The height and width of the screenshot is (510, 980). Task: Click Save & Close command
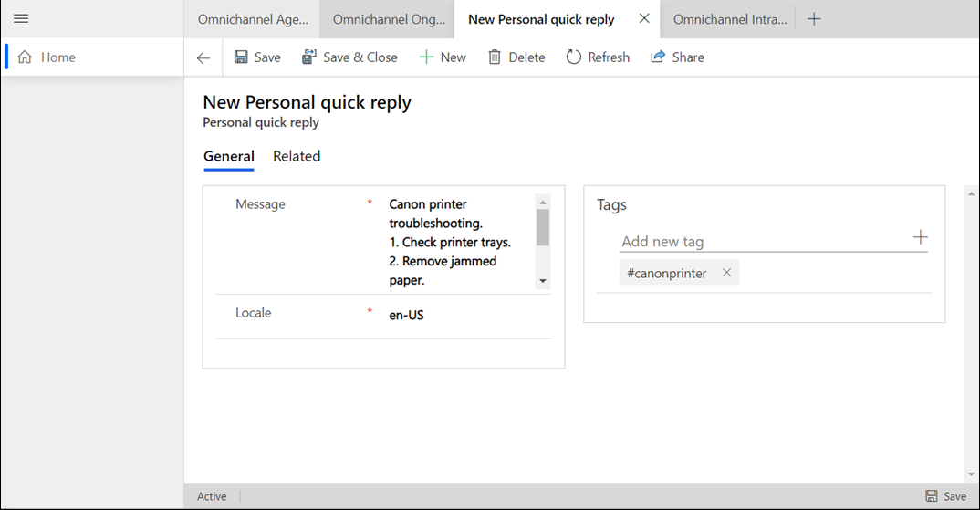point(349,57)
